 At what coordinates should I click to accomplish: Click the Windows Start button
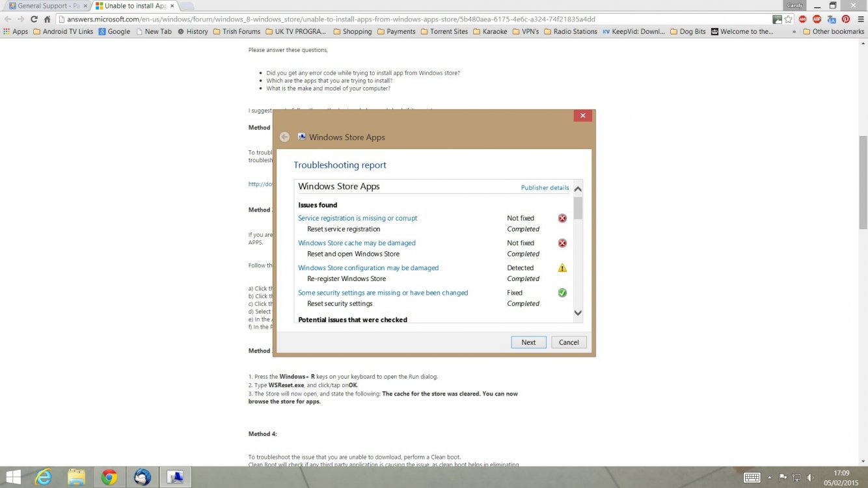pyautogui.click(x=12, y=477)
